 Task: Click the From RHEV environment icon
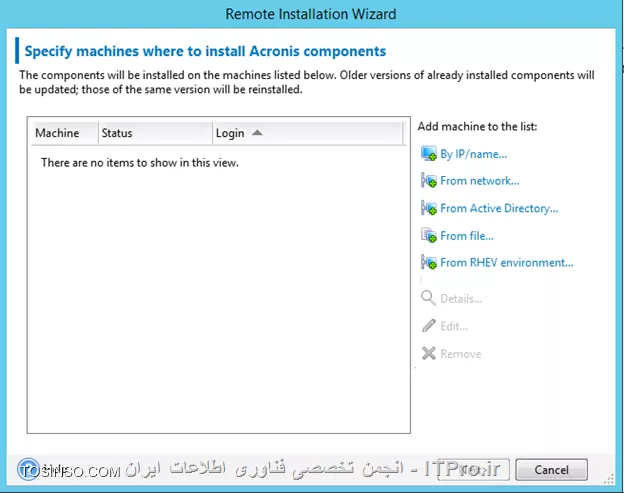coord(429,263)
